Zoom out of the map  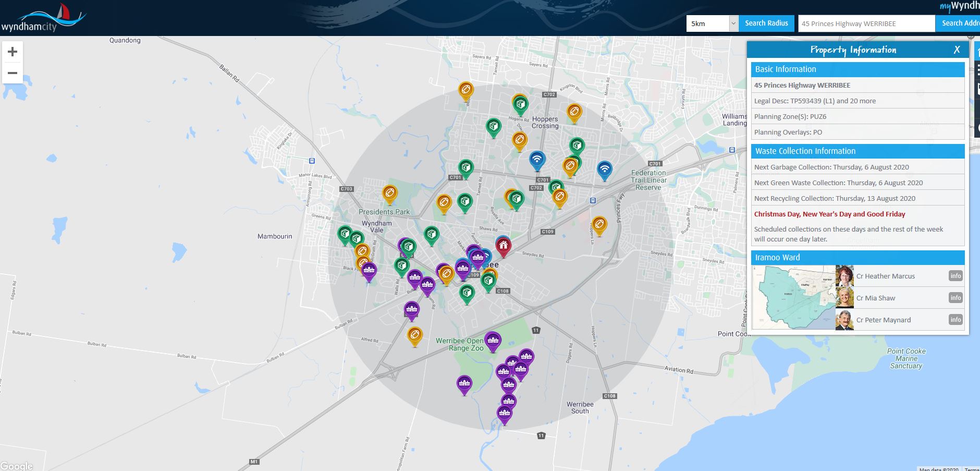coord(13,73)
